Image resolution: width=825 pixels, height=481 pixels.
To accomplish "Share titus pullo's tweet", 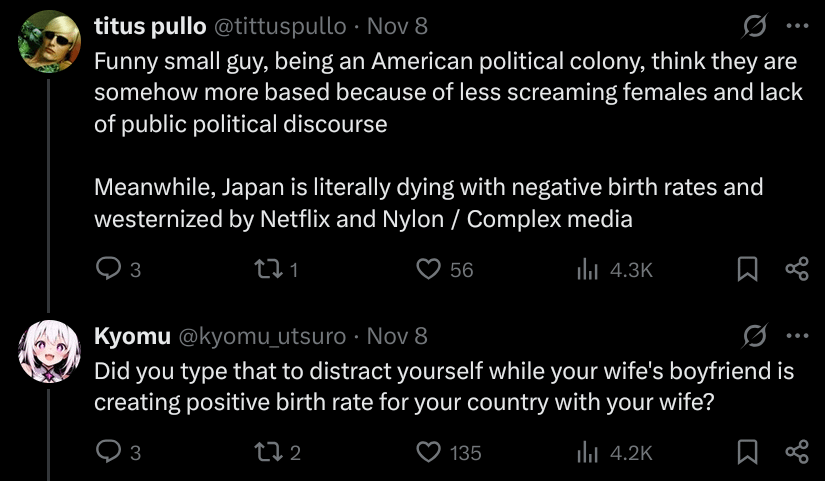I will (x=797, y=269).
